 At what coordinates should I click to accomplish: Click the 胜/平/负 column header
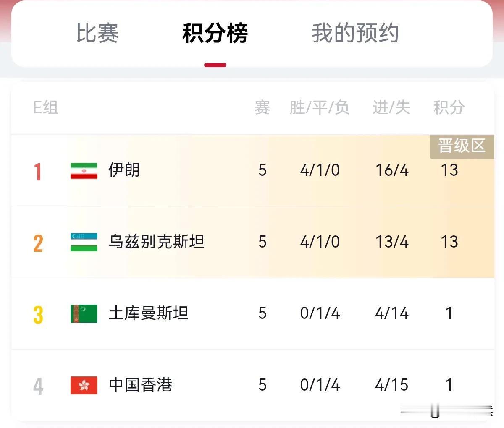coord(320,108)
